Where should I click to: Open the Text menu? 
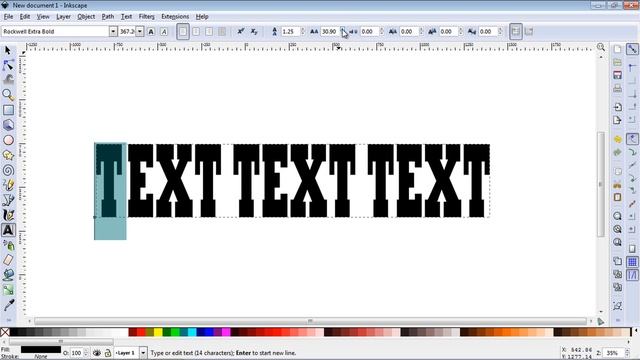[127, 17]
